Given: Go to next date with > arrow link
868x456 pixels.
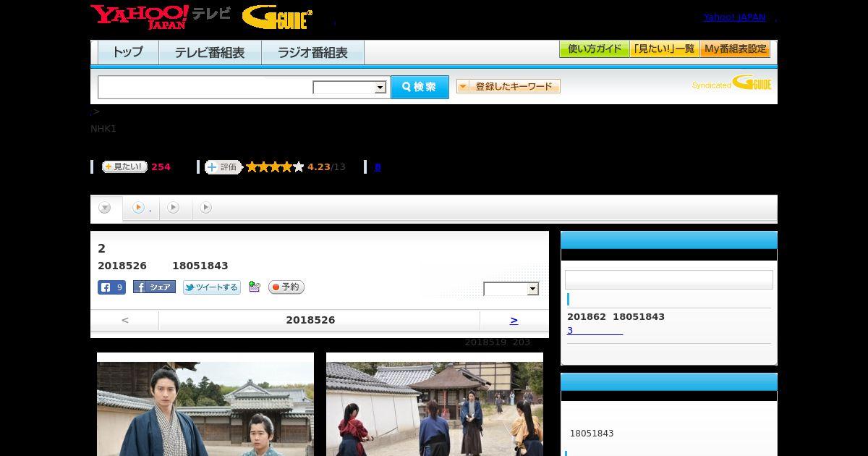Looking at the screenshot, I should [514, 320].
